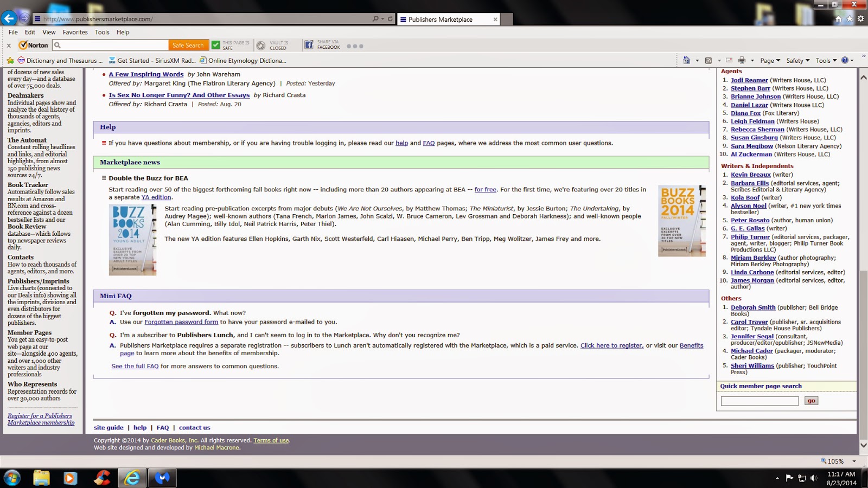Click the blue Help question mark icon

(845, 60)
